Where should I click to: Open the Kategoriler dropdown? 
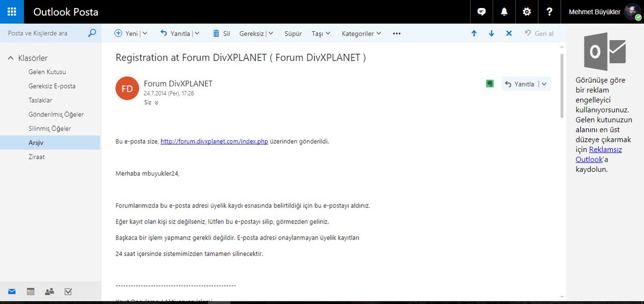click(361, 33)
